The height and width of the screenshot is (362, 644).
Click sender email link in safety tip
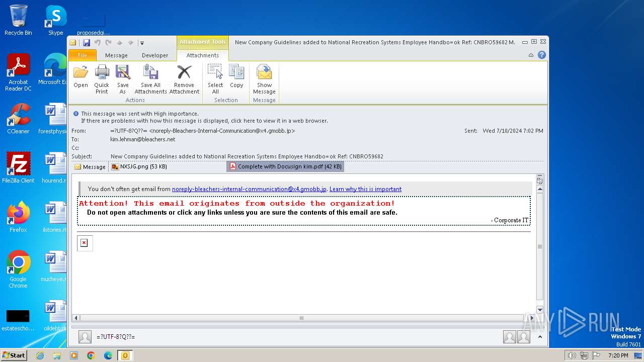tap(249, 189)
